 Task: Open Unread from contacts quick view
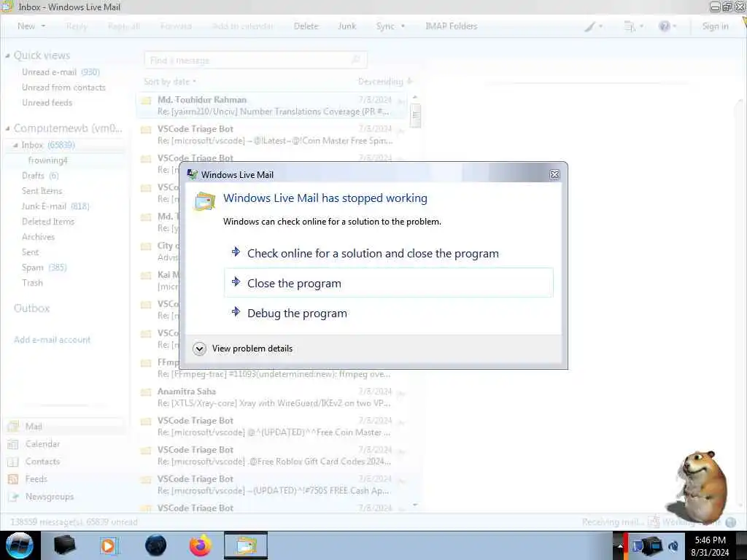pos(63,87)
